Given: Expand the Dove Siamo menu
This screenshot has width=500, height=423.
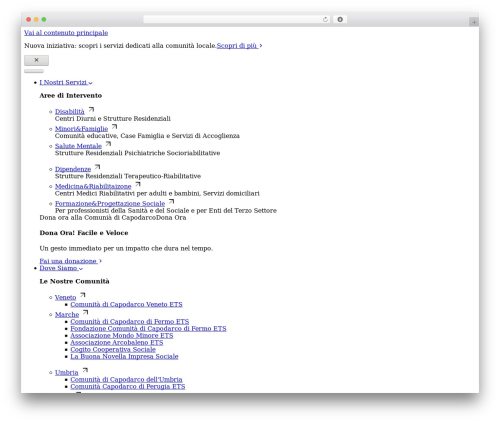Looking at the screenshot, I should (61, 268).
